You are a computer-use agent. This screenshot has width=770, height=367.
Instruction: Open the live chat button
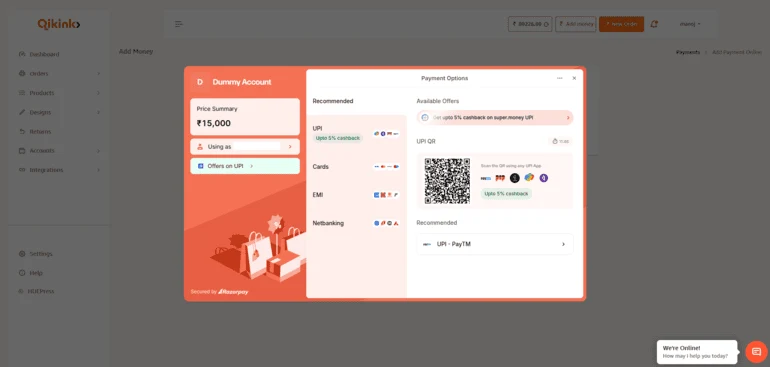(x=756, y=352)
